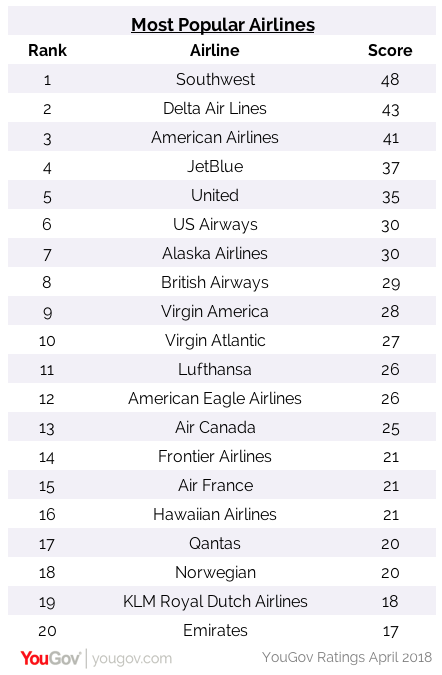Select United in the list
Screen dimensions: 442x675
(215, 195)
